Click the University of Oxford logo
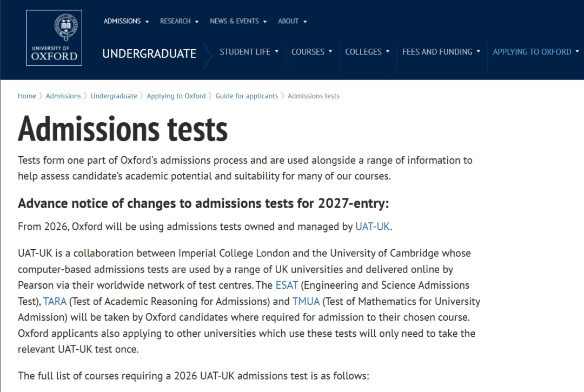 [x=54, y=38]
